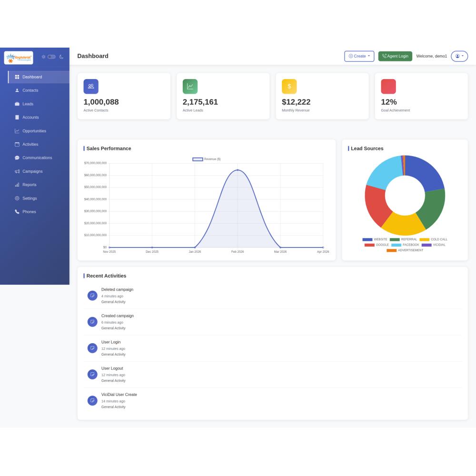The width and height of the screenshot is (476, 476).
Task: Hide the WEBSITE slice via legend
Action: coord(375,239)
